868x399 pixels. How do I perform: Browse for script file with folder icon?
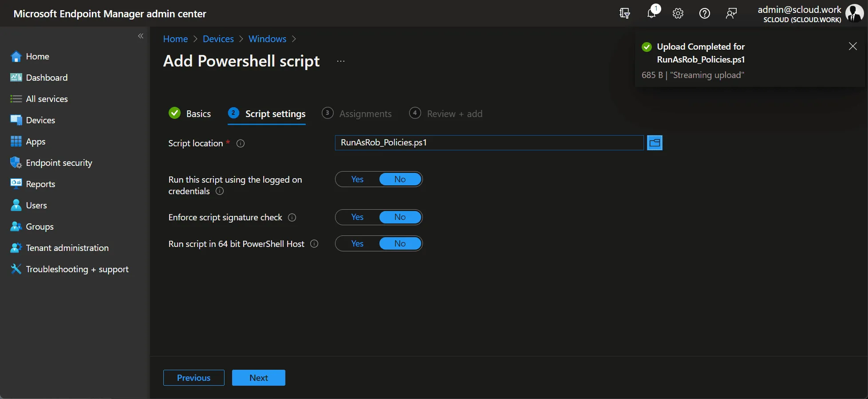click(655, 143)
